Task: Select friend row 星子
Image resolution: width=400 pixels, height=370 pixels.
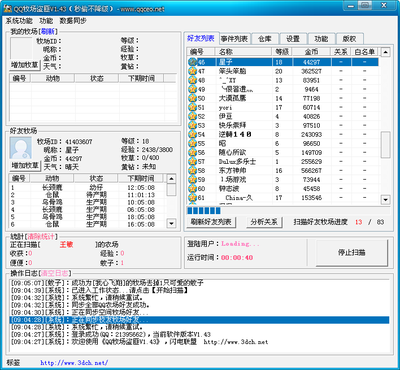Action: point(283,62)
